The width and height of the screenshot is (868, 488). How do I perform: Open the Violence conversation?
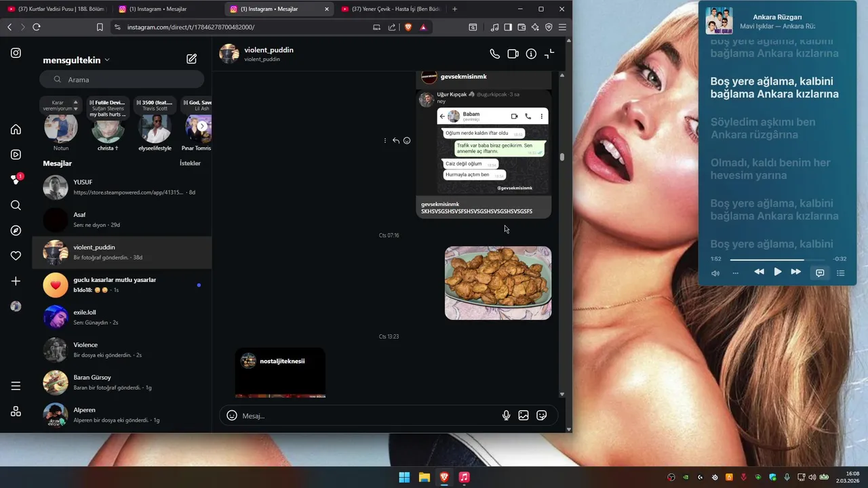(x=122, y=350)
